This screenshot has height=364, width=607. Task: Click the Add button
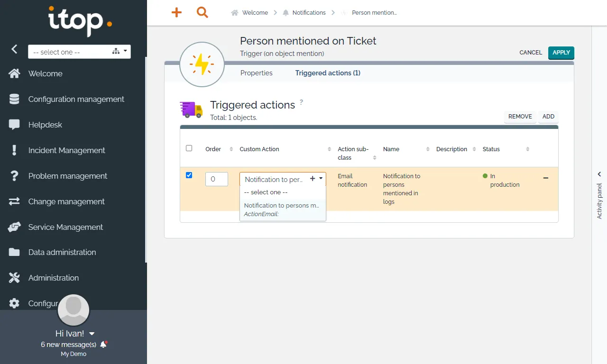548,117
